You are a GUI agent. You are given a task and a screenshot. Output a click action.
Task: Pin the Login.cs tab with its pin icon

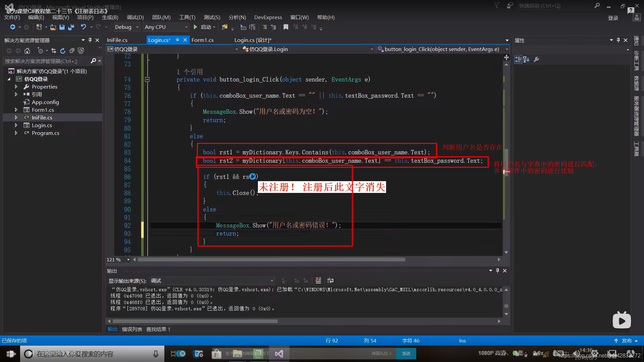[x=177, y=40]
